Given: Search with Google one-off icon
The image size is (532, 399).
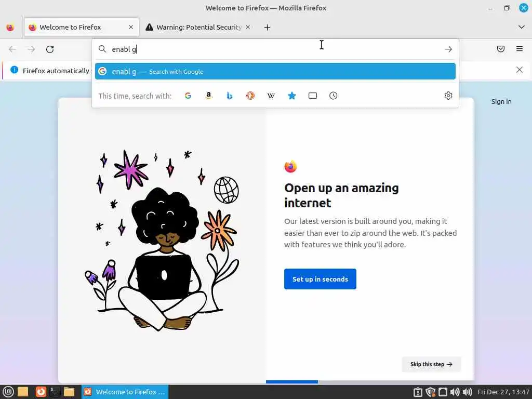Looking at the screenshot, I should pyautogui.click(x=188, y=96).
